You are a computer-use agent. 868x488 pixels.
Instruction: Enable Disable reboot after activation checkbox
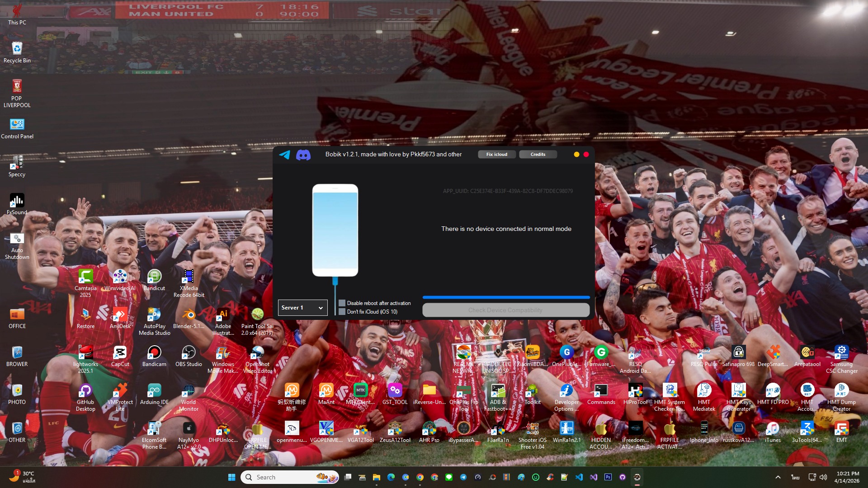[x=342, y=303]
